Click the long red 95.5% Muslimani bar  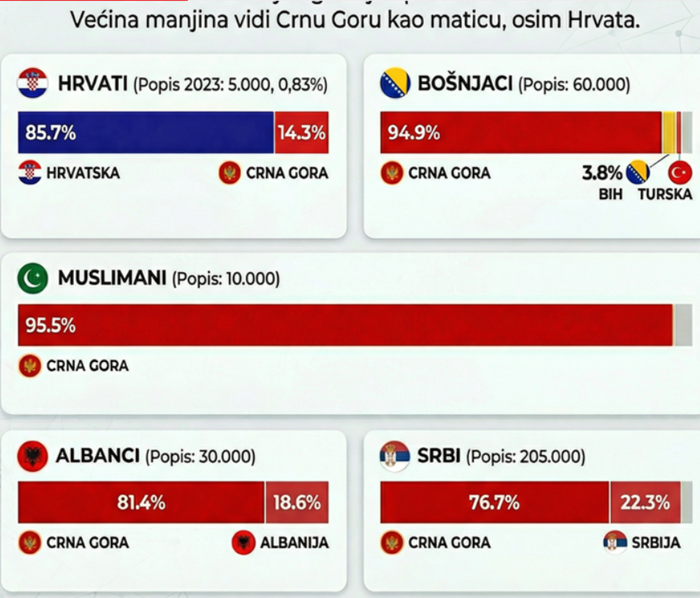click(345, 326)
